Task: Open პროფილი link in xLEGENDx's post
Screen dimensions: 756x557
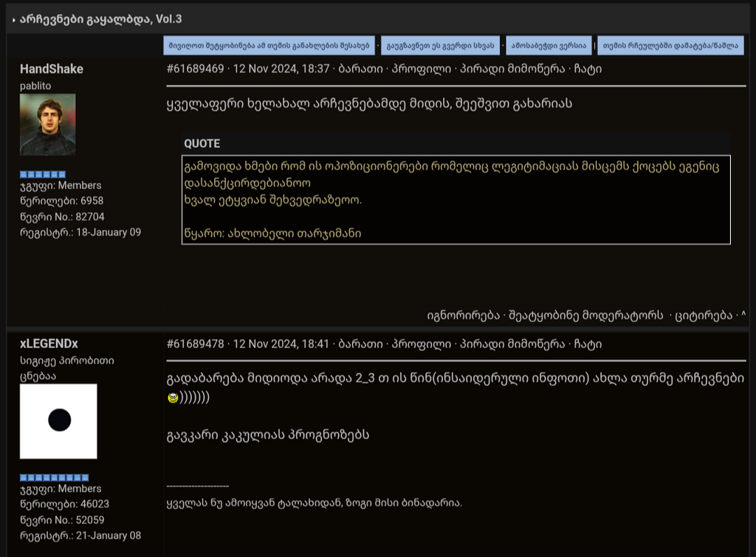Action: pos(421,344)
